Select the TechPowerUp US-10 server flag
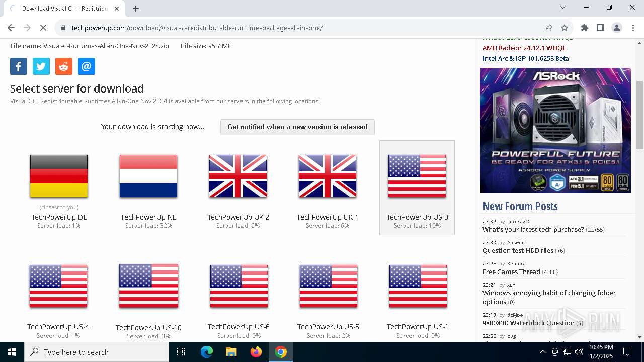This screenshot has height=362, width=644. click(148, 286)
